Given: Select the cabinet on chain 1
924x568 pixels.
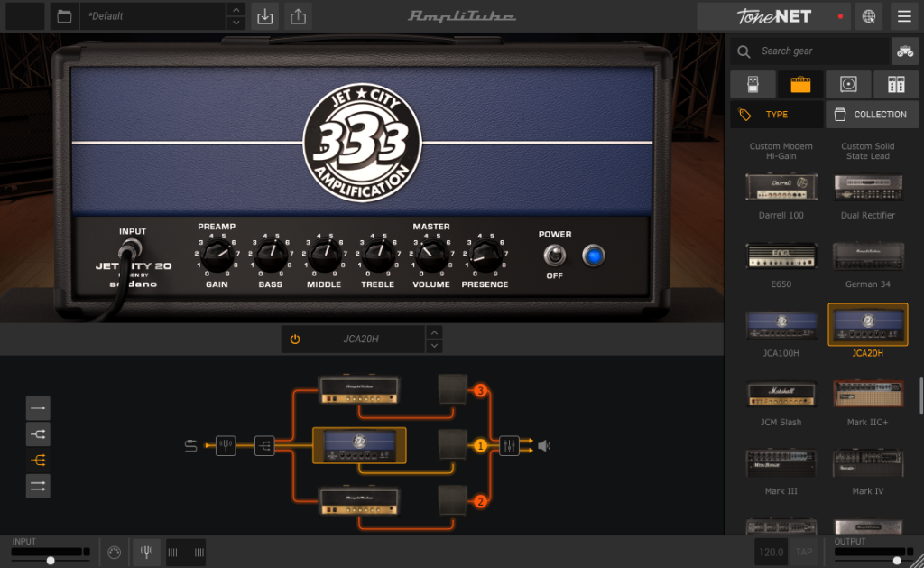Looking at the screenshot, I should point(453,445).
